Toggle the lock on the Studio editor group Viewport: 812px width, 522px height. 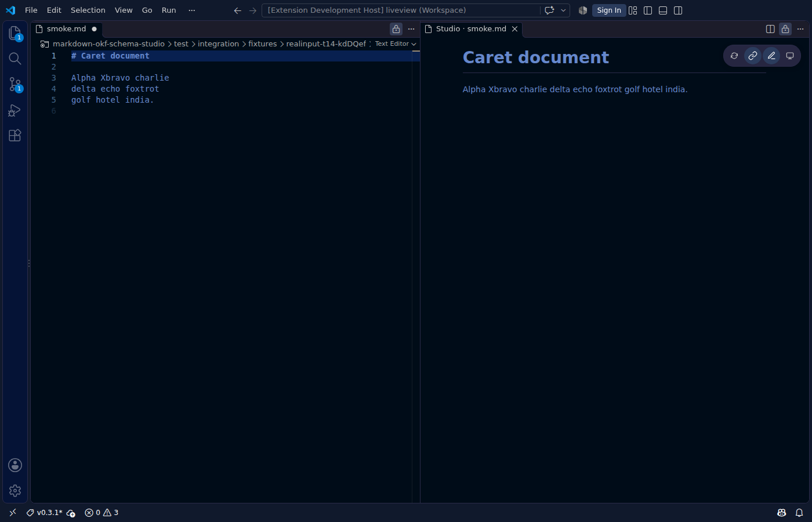[785, 29]
